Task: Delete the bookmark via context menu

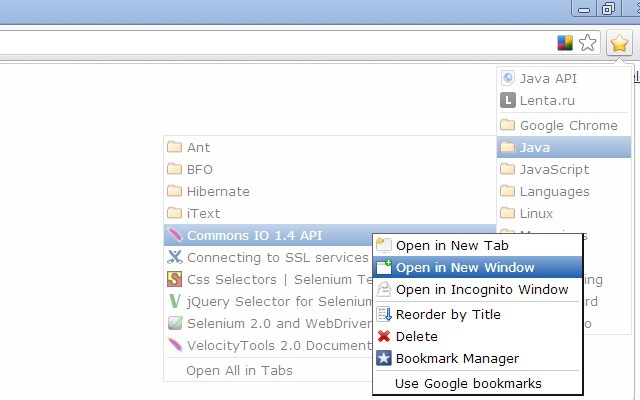Action: click(x=416, y=336)
